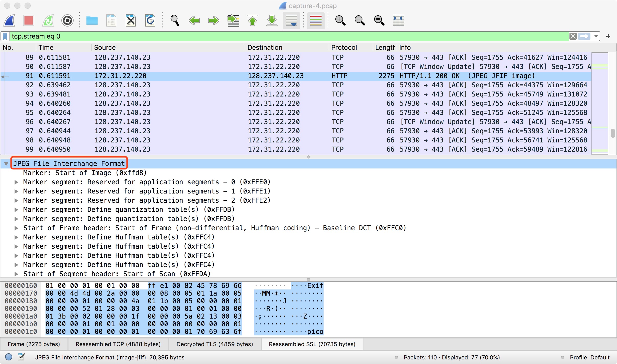Click packet list vertical scrollbar thumb
Screen dimensions: 617x364
613,133
